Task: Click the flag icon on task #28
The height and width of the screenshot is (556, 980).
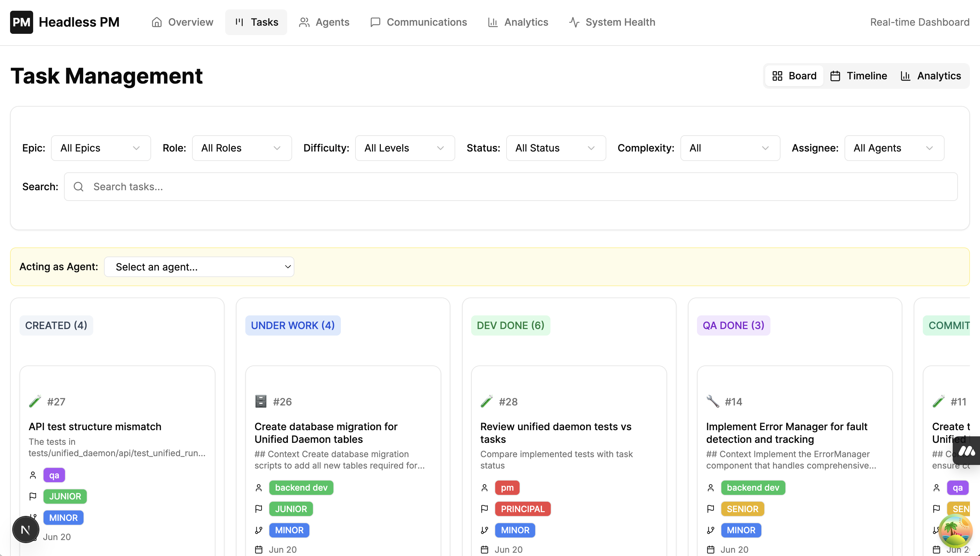Action: [484, 509]
